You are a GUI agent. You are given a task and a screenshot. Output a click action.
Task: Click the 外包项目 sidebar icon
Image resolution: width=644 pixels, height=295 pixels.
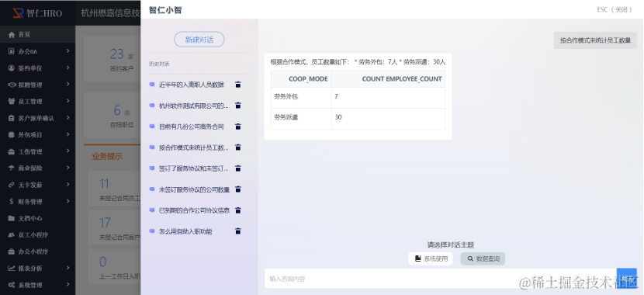pyautogui.click(x=12, y=135)
